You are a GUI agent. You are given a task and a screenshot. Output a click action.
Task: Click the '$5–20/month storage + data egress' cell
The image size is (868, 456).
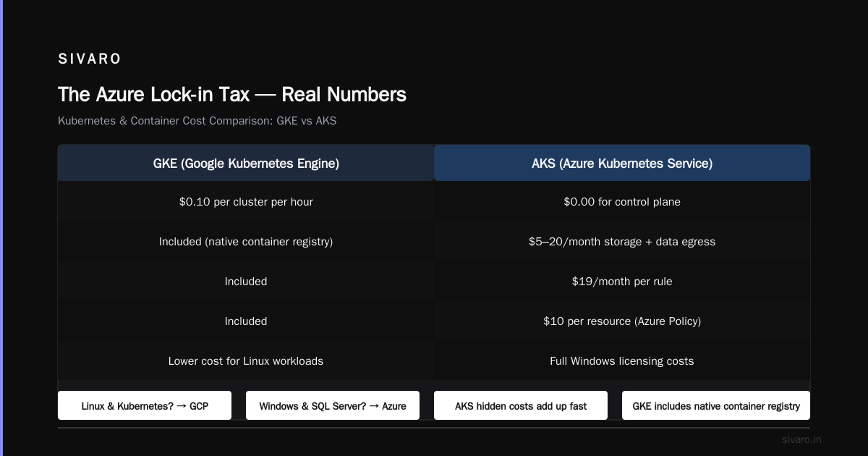click(622, 242)
